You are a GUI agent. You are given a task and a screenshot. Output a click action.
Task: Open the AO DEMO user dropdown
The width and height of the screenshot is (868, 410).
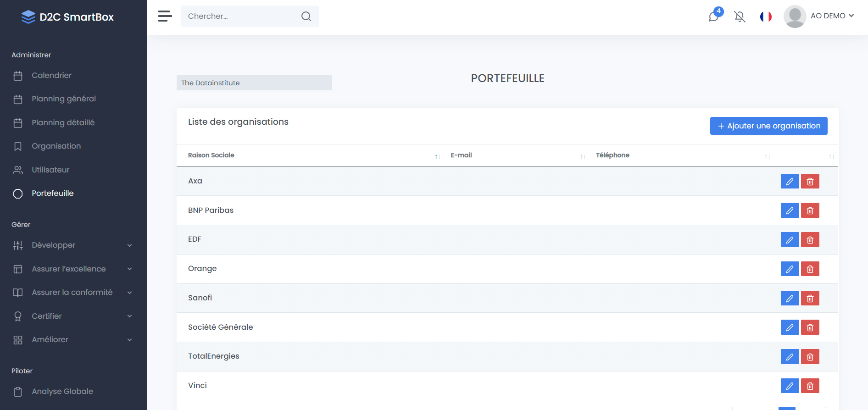(x=820, y=16)
